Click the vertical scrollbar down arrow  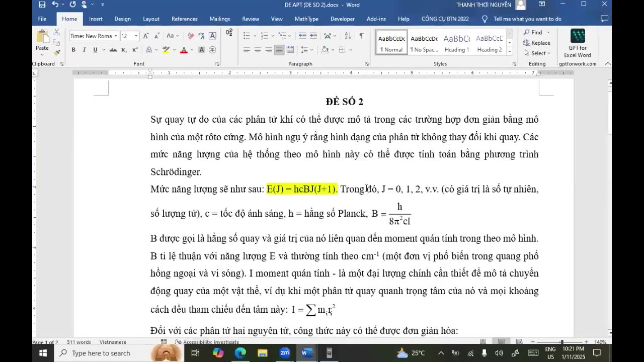610,332
